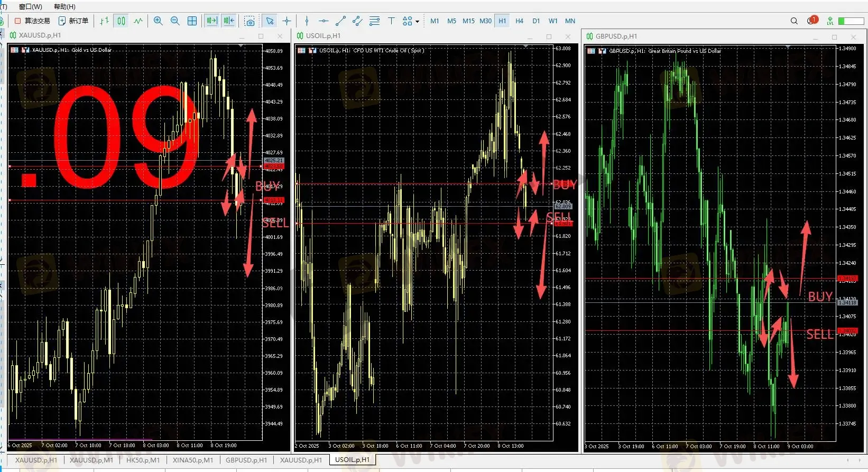This screenshot has width=868, height=472.
Task: Click 'Great Britain Pound vs US Dollar' header
Action: [685, 51]
